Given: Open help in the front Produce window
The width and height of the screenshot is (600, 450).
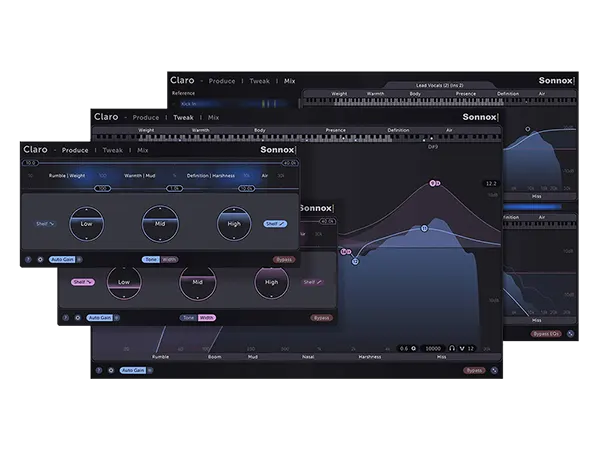Looking at the screenshot, I should pos(28,259).
